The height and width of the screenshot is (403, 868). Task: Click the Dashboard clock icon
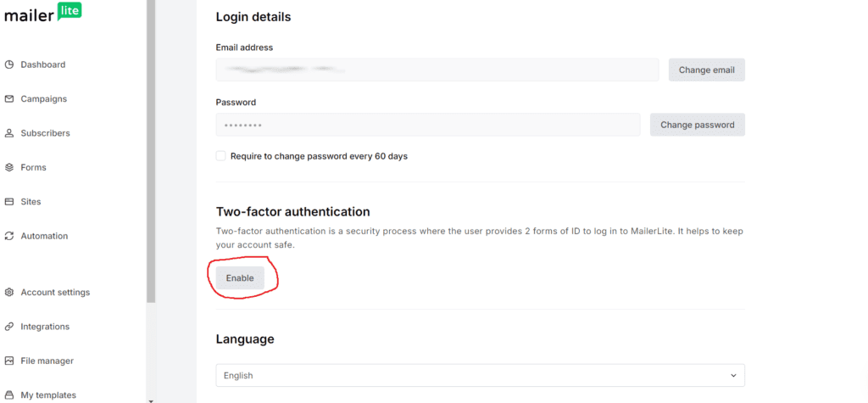click(x=9, y=64)
